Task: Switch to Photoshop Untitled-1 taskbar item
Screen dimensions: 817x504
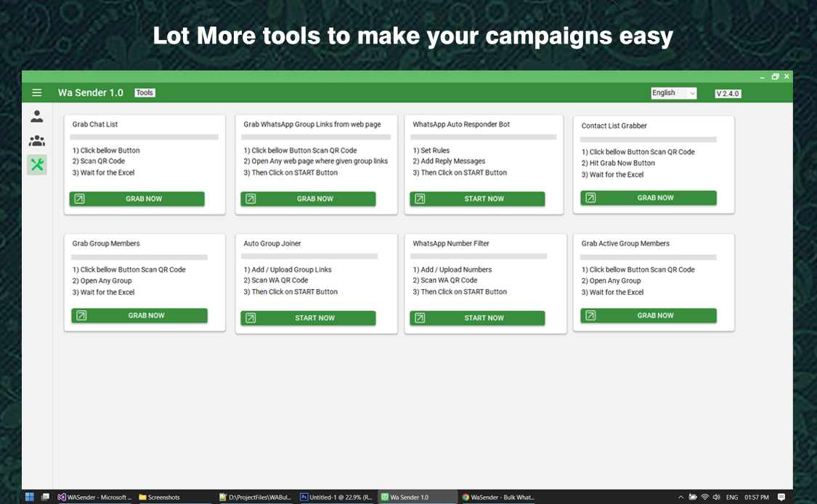Action: tap(336, 497)
